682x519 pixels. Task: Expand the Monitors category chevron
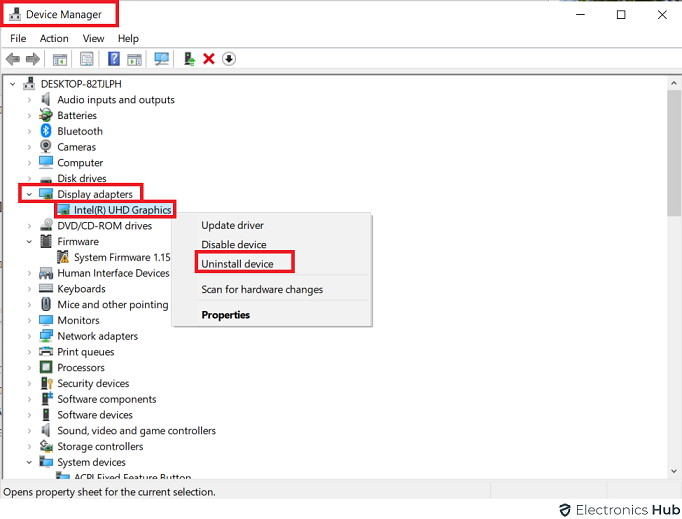pyautogui.click(x=29, y=320)
